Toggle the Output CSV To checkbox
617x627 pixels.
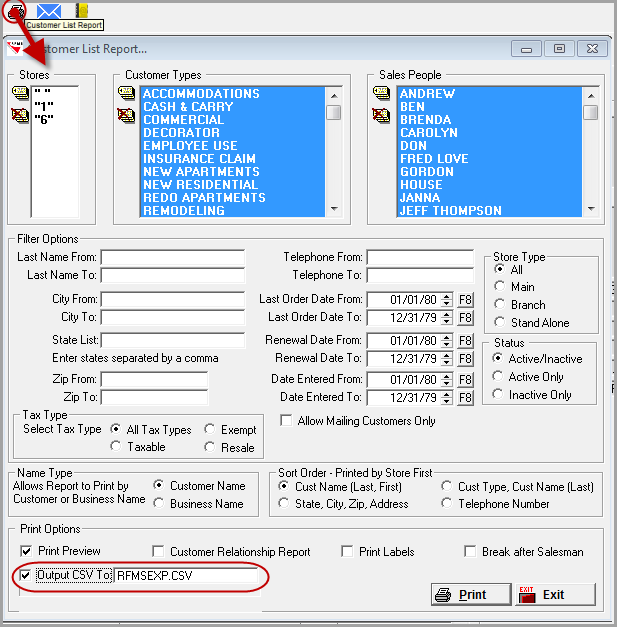pyautogui.click(x=25, y=575)
